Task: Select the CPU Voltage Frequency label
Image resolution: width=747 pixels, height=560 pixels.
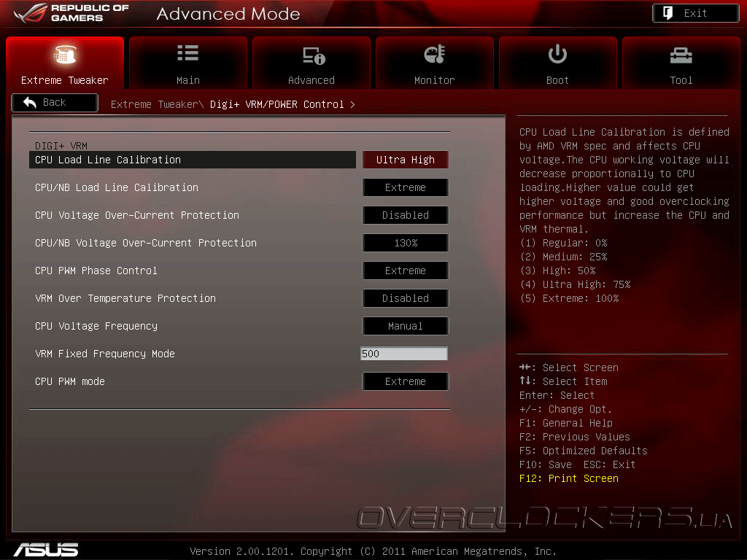Action: (96, 326)
